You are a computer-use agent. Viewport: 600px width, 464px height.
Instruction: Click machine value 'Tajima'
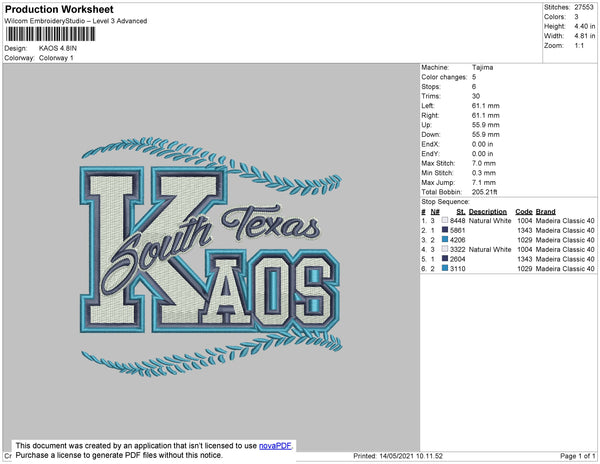point(483,67)
